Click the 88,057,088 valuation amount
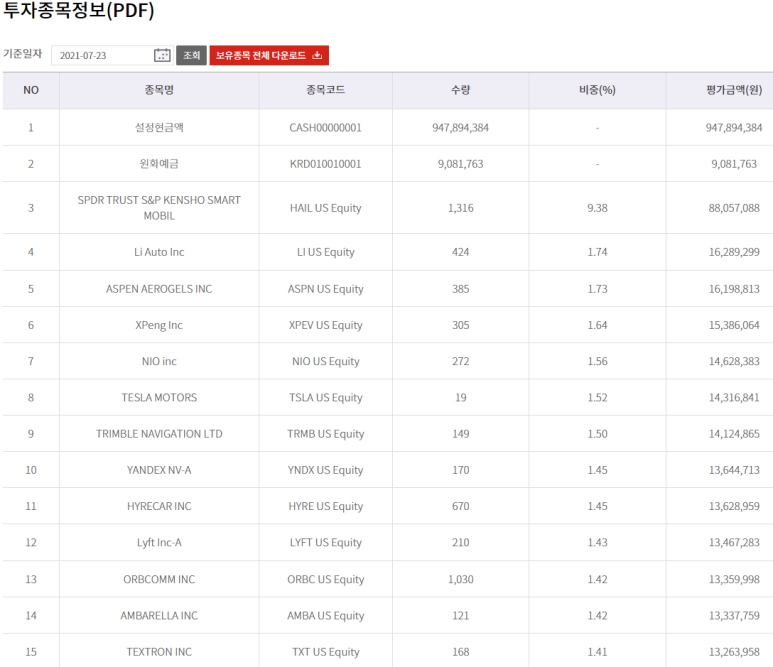Screen dimensions: 773x667 734,208
